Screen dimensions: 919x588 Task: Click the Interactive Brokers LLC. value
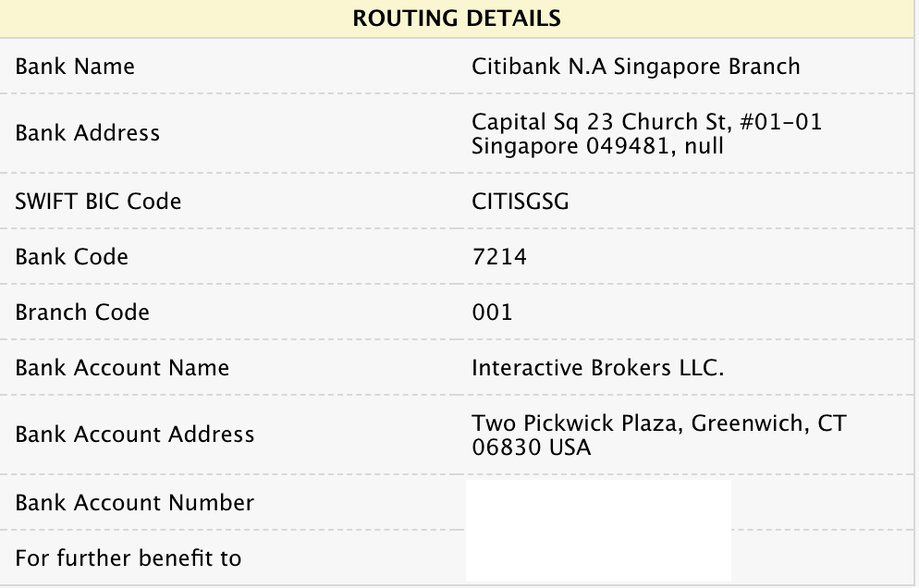point(597,367)
